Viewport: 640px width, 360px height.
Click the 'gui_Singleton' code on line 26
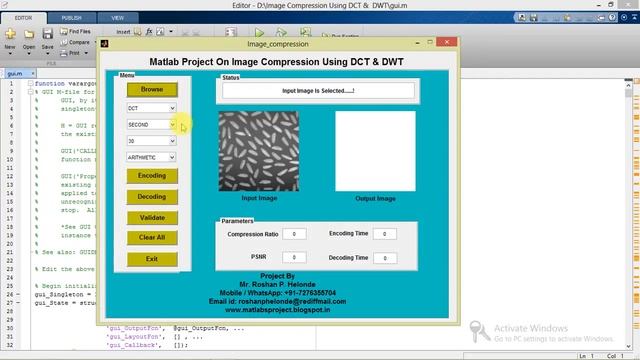pyautogui.click(x=59, y=294)
